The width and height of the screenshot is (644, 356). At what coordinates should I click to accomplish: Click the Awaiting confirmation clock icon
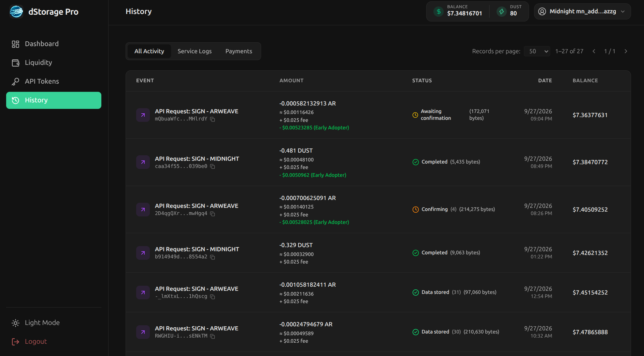click(415, 115)
